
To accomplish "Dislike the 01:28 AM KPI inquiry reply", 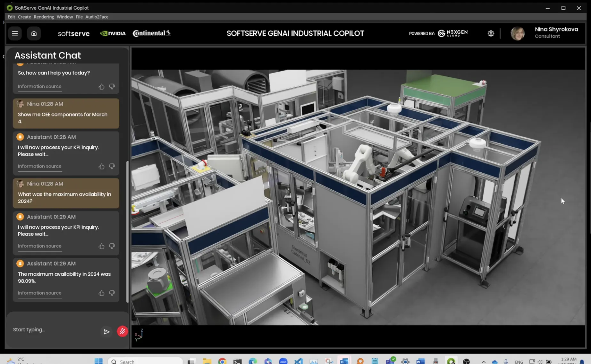I will click(112, 166).
